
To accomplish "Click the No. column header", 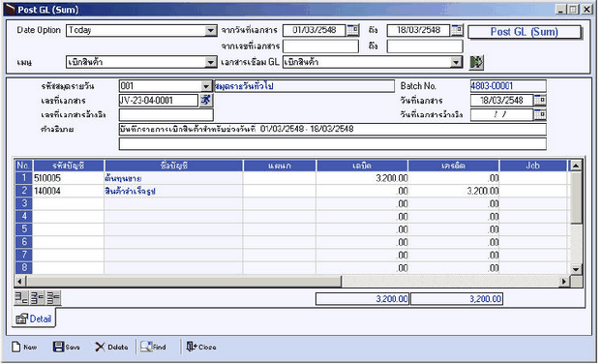I will tap(24, 166).
